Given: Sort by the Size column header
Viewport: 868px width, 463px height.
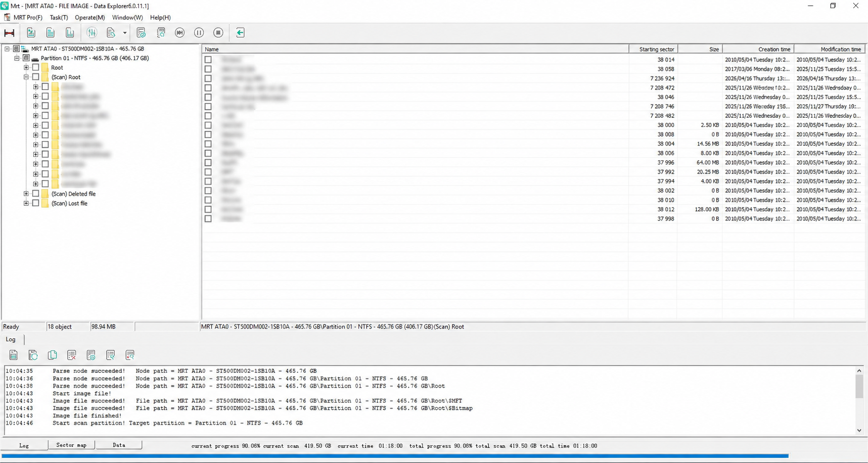Looking at the screenshot, I should 700,49.
